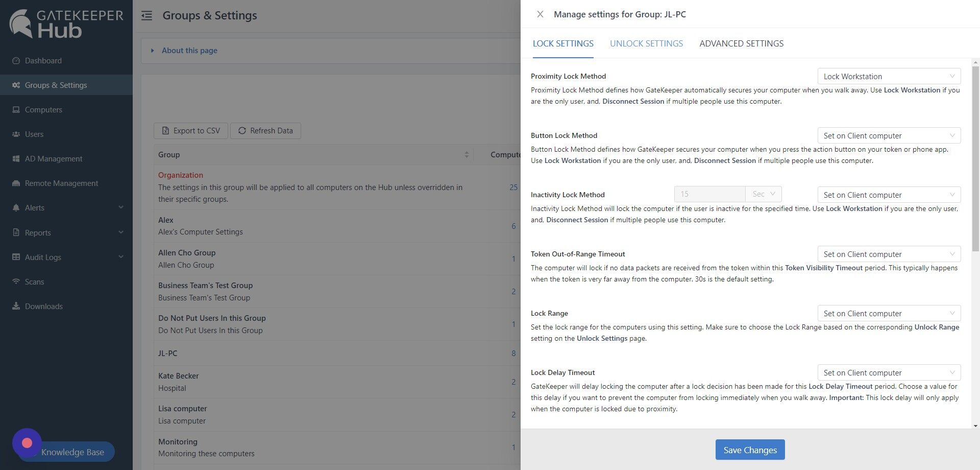
Task: Open the Downloads section
Action: [x=43, y=306]
